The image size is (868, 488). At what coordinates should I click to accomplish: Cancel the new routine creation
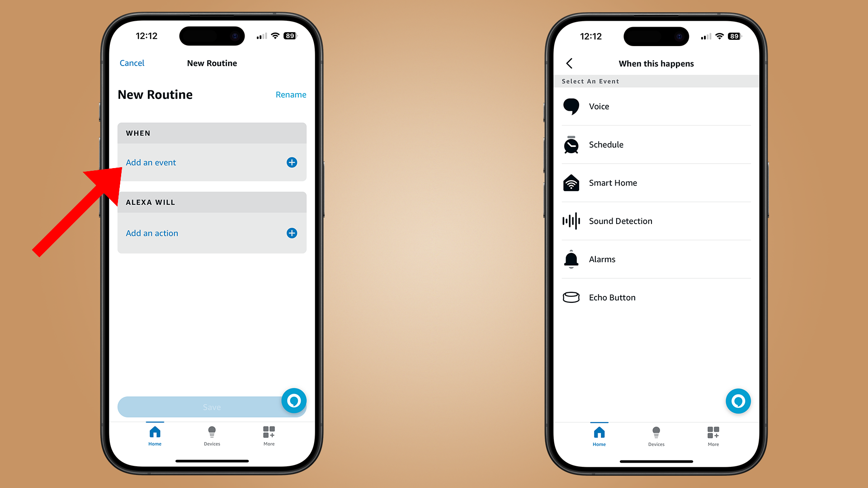click(x=131, y=62)
